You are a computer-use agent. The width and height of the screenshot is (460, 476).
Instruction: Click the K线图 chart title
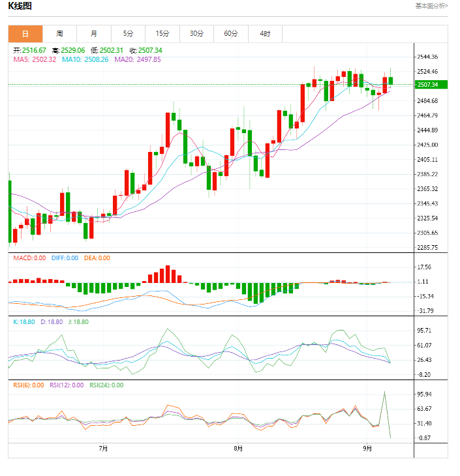click(x=20, y=6)
